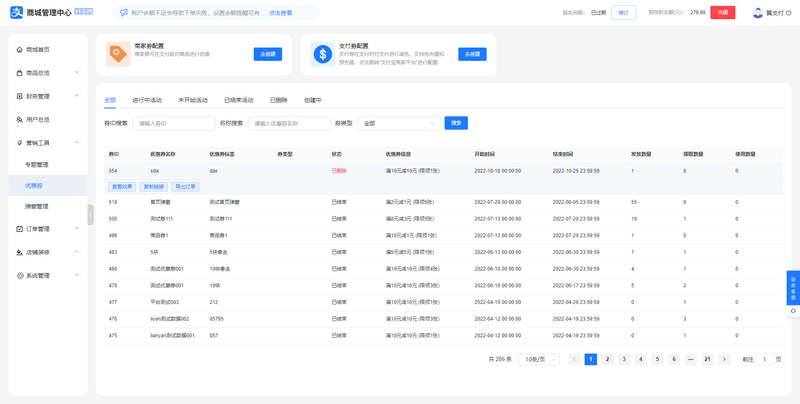Expand the 订单管理 menu chevron
This screenshot has height=404, width=800.
77,228
